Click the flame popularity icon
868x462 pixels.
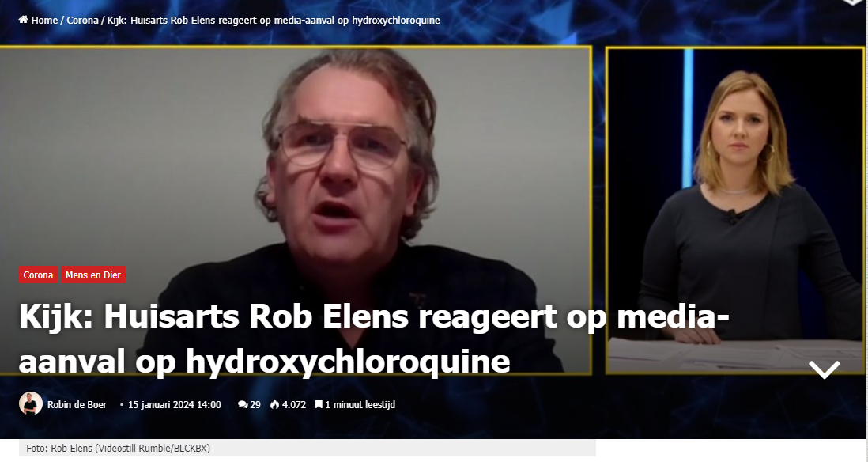[274, 404]
